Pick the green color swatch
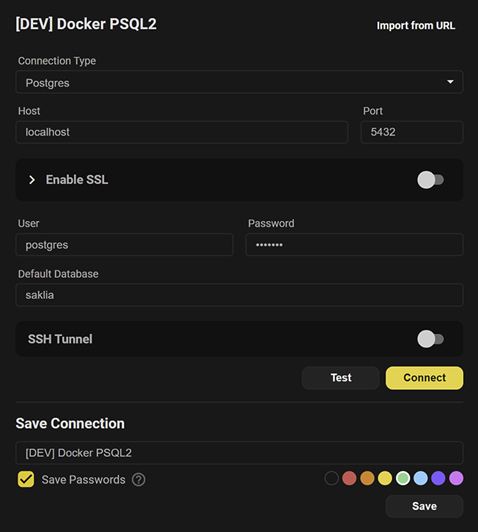This screenshot has height=532, width=478. tap(403, 478)
